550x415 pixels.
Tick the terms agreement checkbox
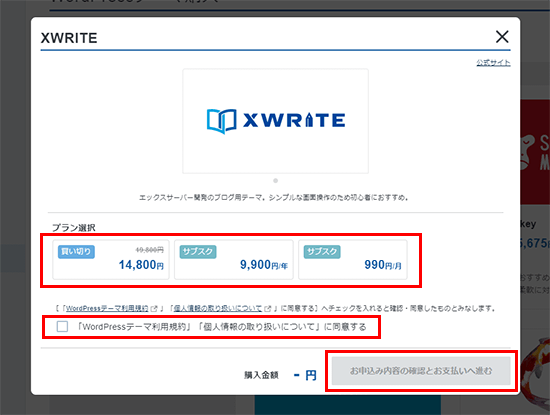pyautogui.click(x=62, y=327)
